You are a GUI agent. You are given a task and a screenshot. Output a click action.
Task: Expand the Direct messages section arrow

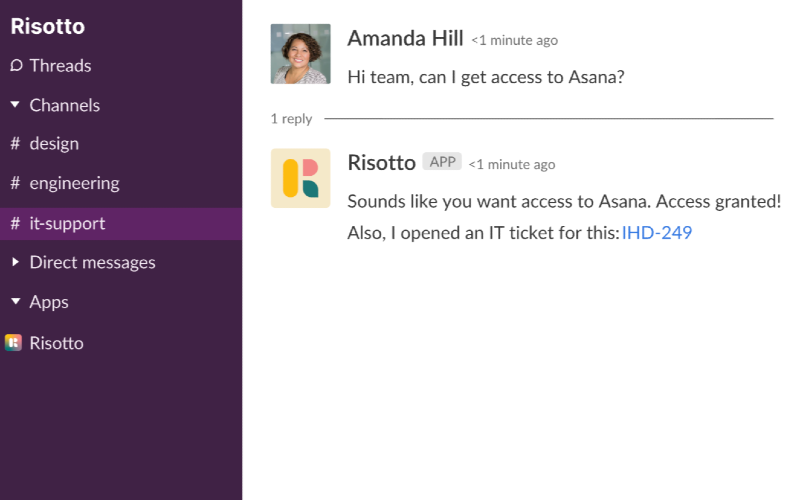15,262
